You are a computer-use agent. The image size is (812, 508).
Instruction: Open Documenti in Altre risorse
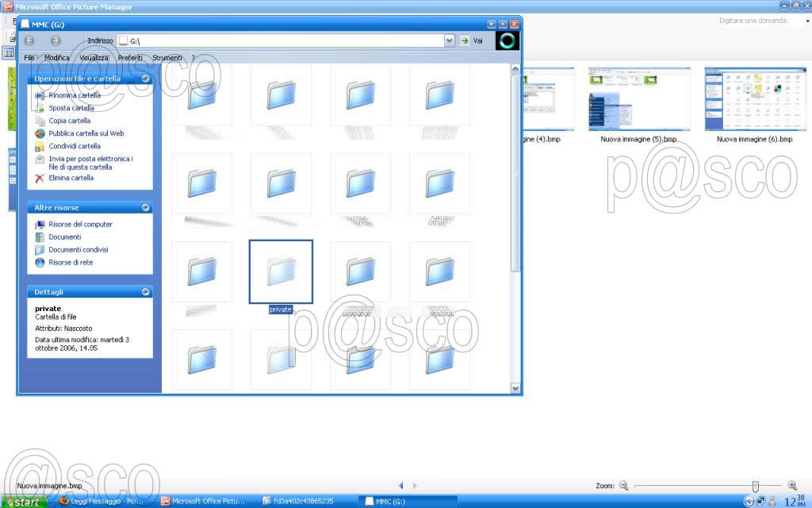pos(65,237)
